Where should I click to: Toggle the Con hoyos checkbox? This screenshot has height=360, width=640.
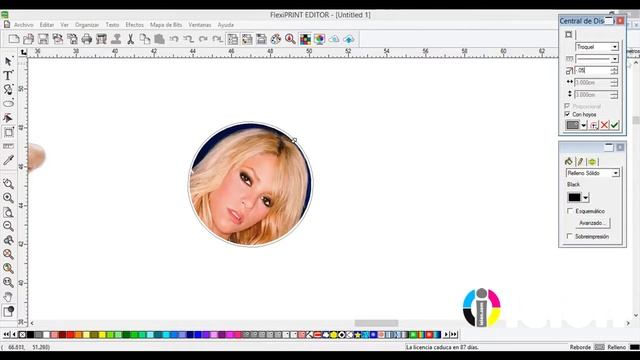[x=567, y=114]
